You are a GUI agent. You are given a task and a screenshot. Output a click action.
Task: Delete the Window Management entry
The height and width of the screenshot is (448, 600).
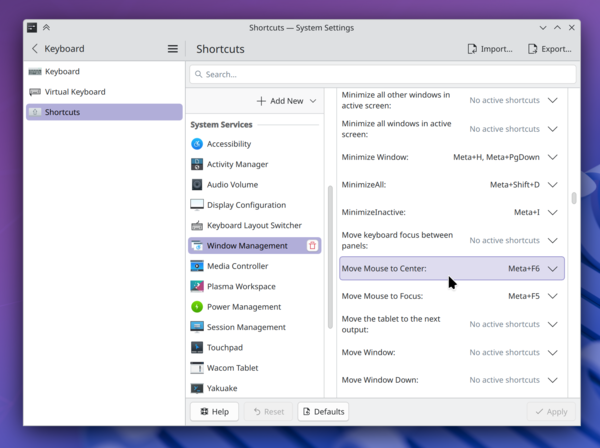pos(312,246)
